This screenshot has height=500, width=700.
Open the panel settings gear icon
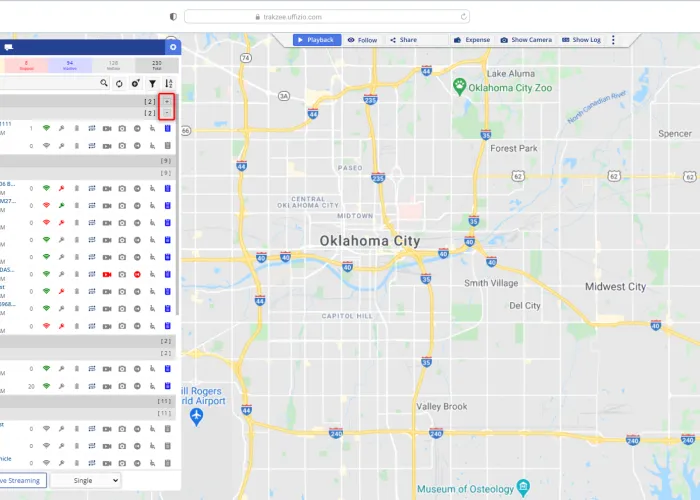[x=173, y=47]
